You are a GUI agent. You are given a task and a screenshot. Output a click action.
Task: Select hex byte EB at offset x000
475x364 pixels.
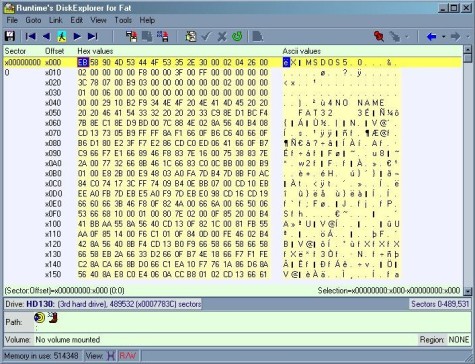click(x=83, y=62)
